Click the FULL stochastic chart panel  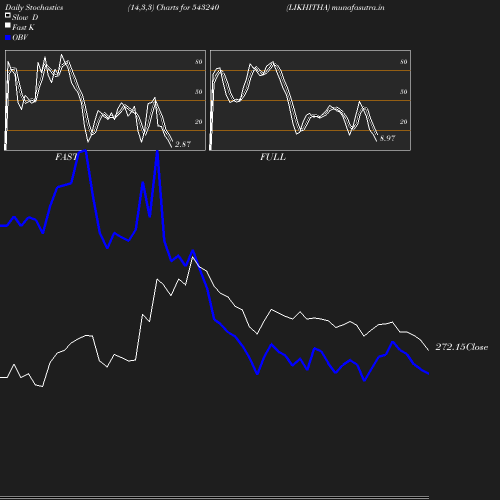coord(310,100)
